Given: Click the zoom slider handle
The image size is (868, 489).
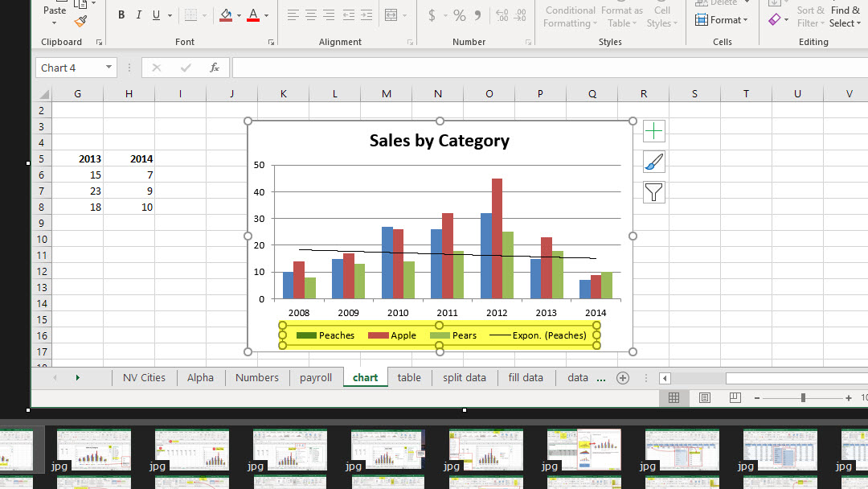Looking at the screenshot, I should pyautogui.click(x=803, y=398).
